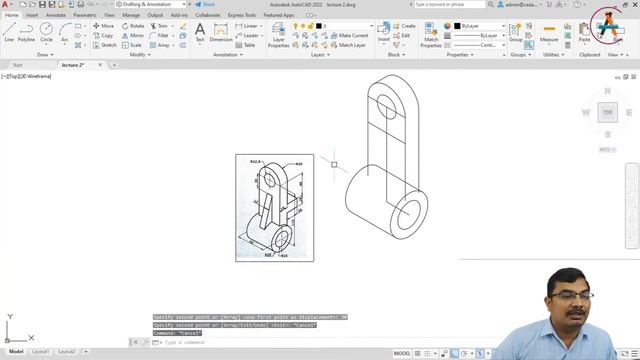The height and width of the screenshot is (360, 640).
Task: Select the Polyline tool
Action: pos(26,32)
